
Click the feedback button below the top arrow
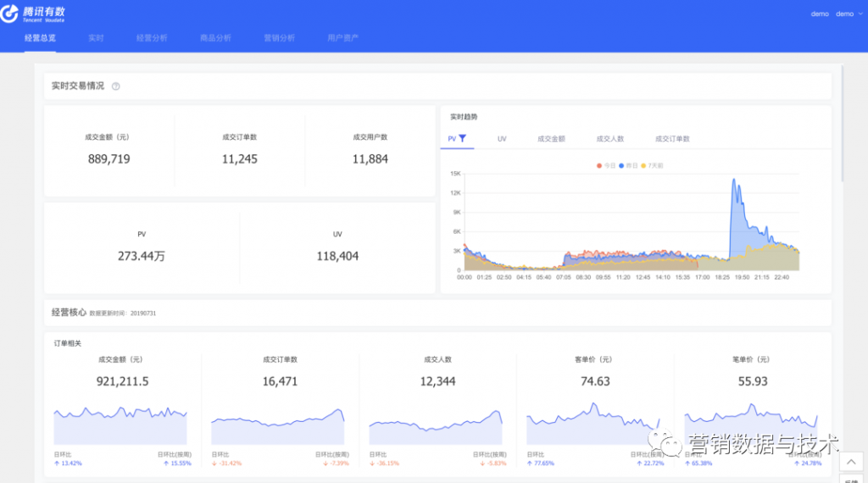[x=851, y=480]
